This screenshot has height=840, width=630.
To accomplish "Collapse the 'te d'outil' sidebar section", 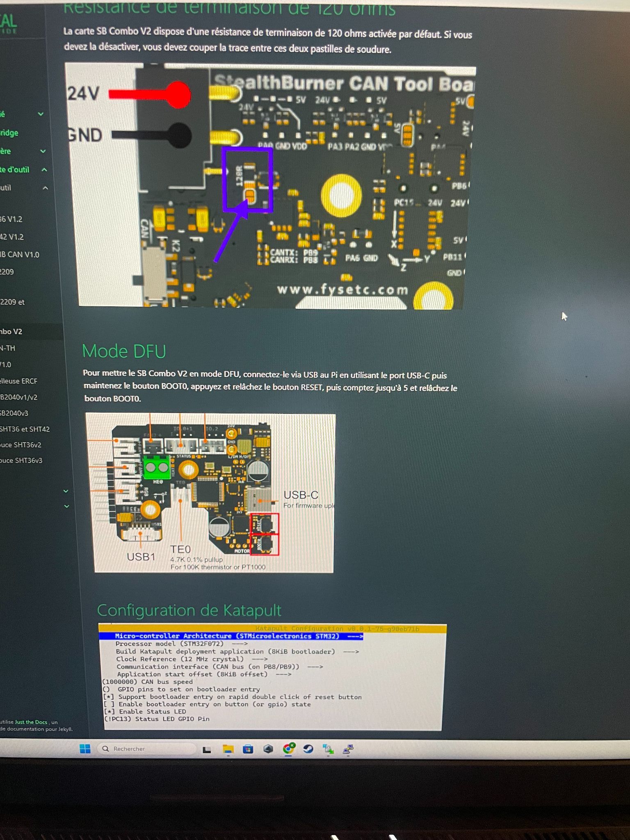I will [44, 169].
